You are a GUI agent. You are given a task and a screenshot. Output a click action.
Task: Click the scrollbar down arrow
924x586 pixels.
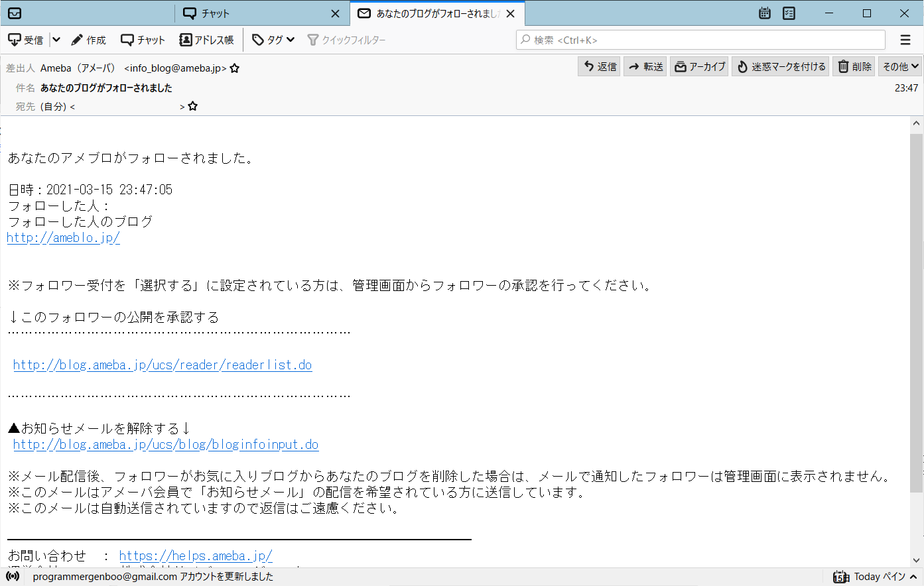(x=917, y=560)
